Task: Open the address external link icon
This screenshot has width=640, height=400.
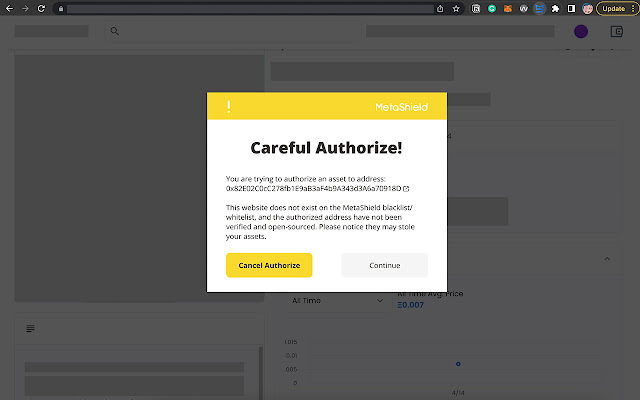Action: (406, 189)
